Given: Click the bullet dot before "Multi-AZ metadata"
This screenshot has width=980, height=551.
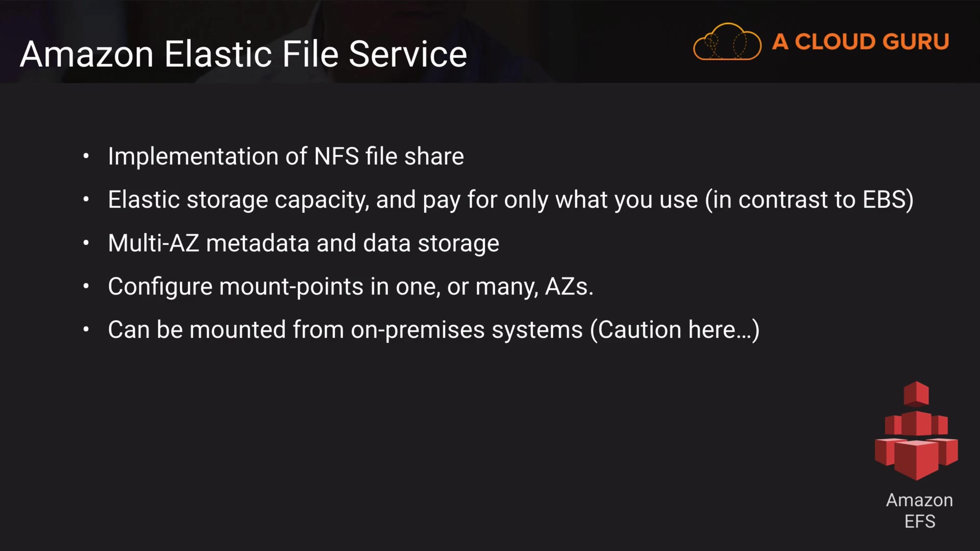Looking at the screenshot, I should tap(86, 243).
